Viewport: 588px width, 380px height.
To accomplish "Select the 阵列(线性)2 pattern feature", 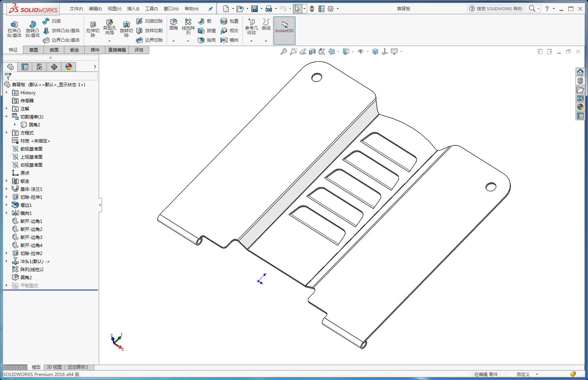I will [x=28, y=270].
